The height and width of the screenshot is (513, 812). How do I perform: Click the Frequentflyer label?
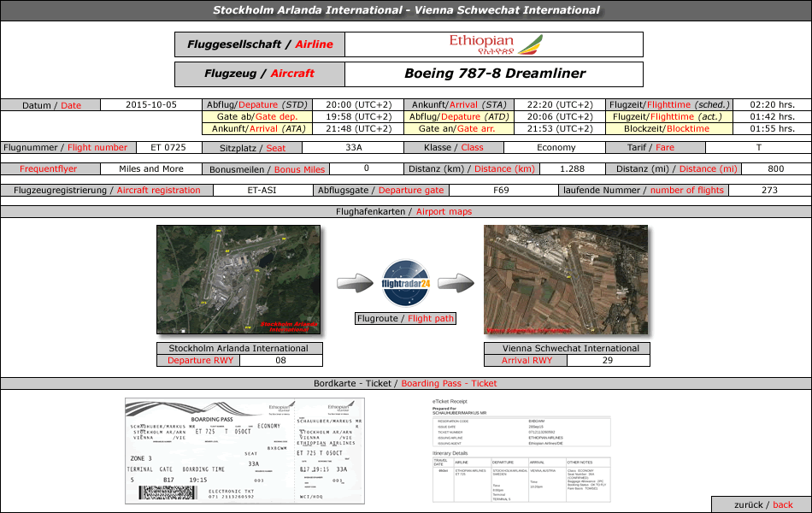click(x=48, y=169)
